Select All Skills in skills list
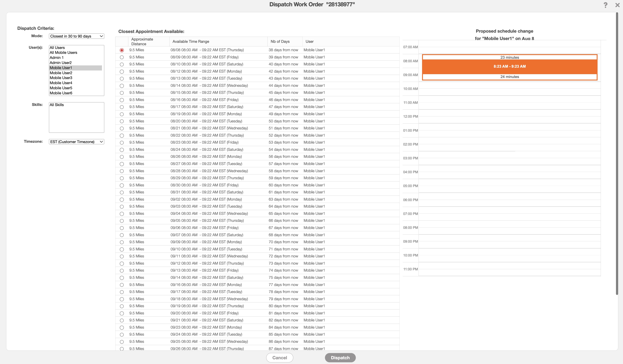 [57, 105]
